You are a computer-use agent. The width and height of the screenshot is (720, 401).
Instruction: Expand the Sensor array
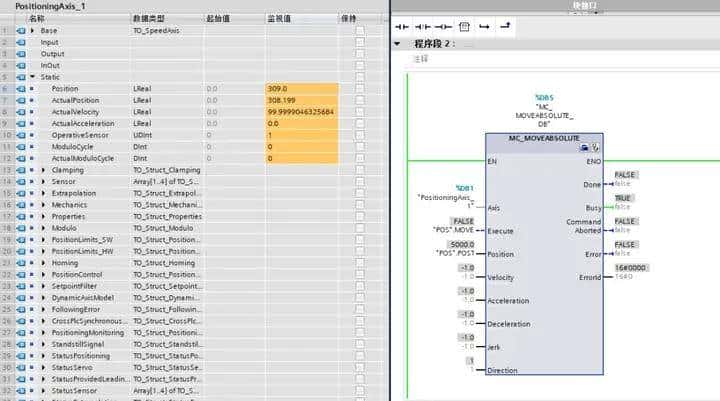coord(43,181)
